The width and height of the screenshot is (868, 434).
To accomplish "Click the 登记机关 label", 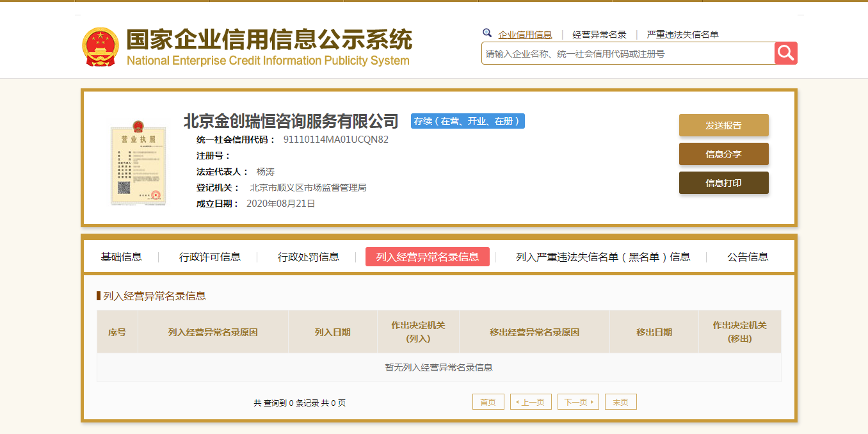I will point(218,188).
